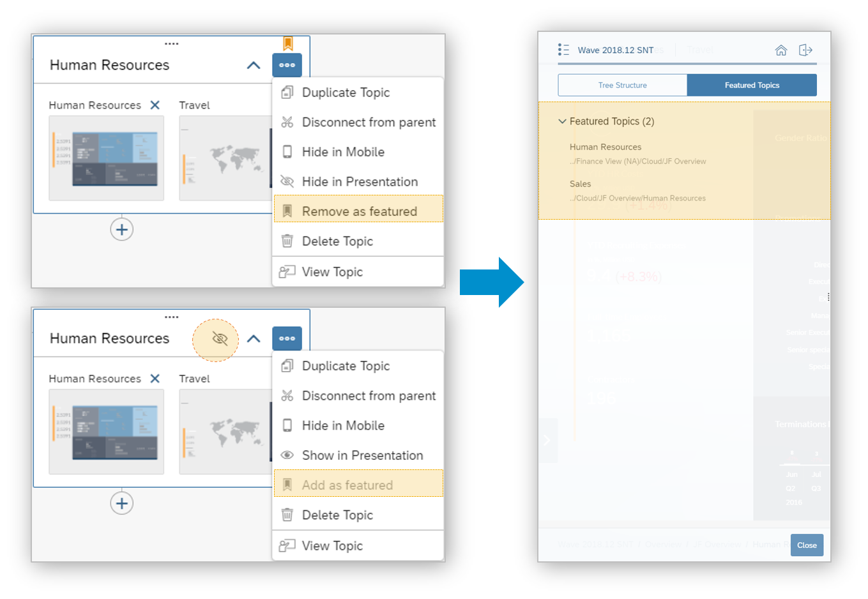This screenshot has width=868, height=599.
Task: Click the plus button under the top card
Action: coord(121,230)
